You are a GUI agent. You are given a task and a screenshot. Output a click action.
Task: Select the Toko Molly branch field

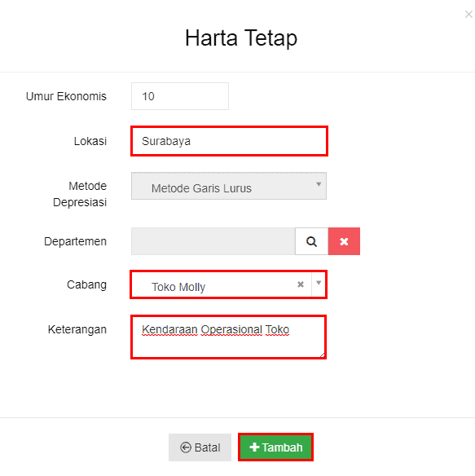pyautogui.click(x=229, y=284)
